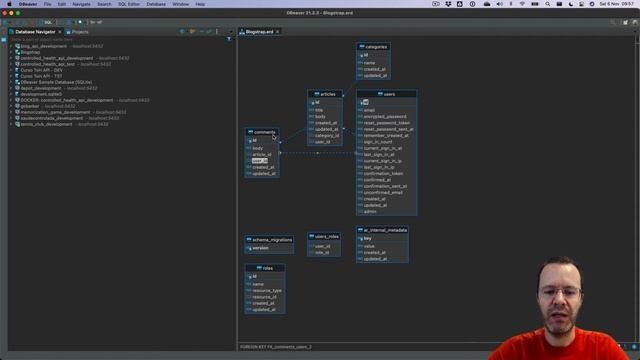The image size is (640, 360).
Task: Click role_id column in users_roles table
Action: (x=322, y=253)
